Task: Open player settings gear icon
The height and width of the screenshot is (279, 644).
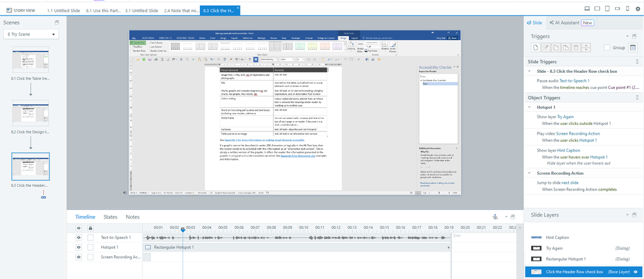Action: pos(638,8)
